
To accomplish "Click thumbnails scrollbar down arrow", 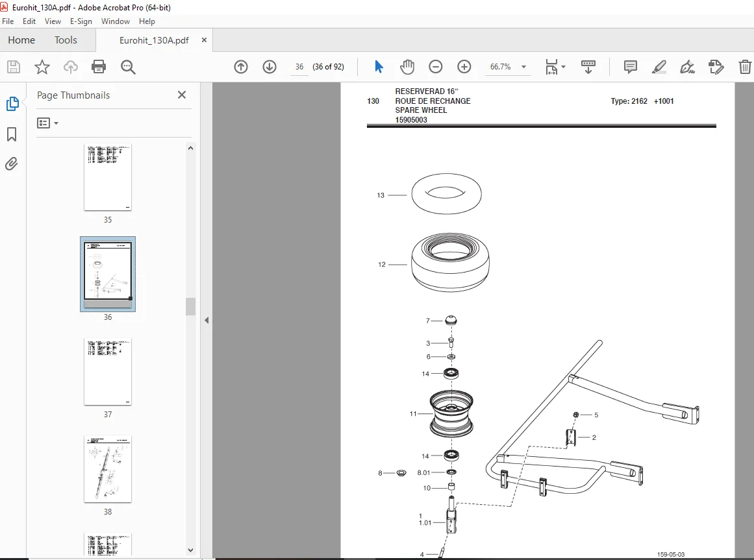I will (x=190, y=550).
